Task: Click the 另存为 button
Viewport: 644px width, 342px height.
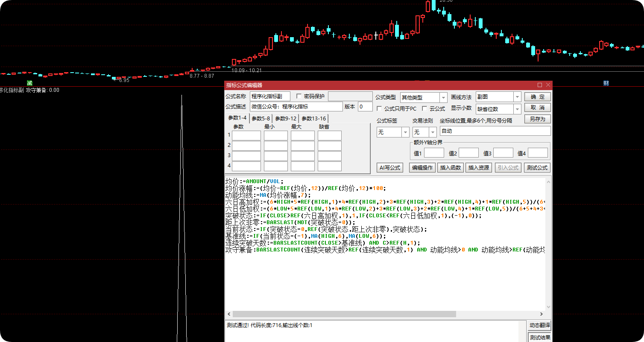Action: pos(538,119)
